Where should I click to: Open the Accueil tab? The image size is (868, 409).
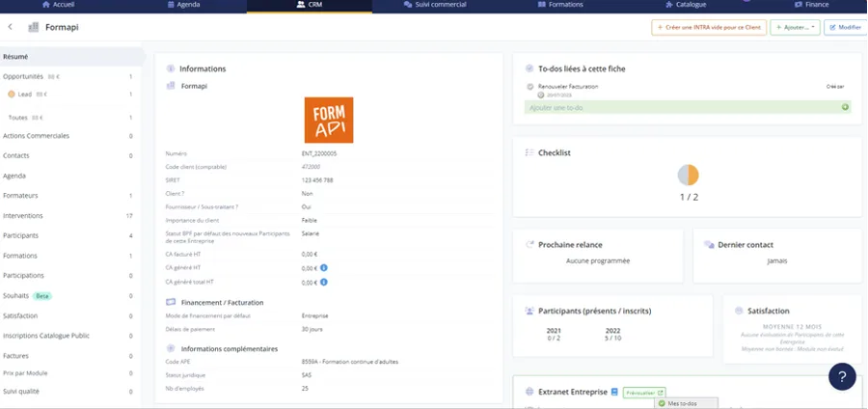pos(59,5)
